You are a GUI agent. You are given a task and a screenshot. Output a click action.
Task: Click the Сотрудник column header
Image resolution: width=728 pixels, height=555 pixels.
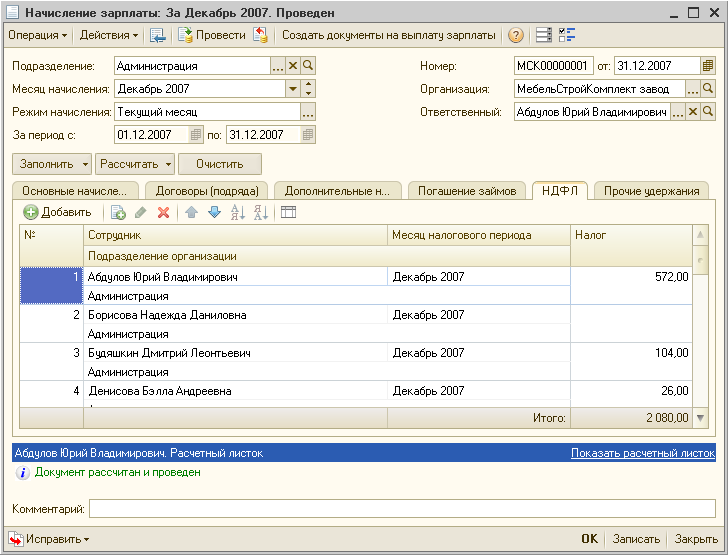click(x=235, y=235)
